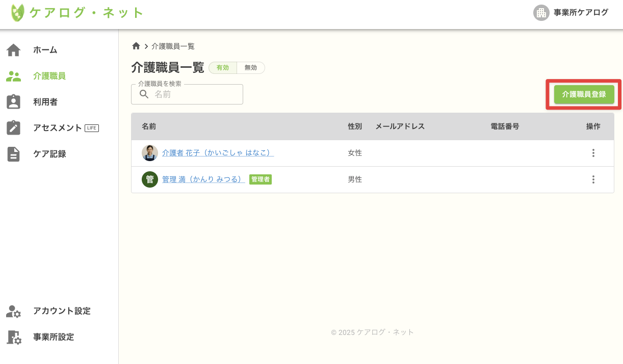The width and height of the screenshot is (623, 364).
Task: Click the home icon in the sidebar
Action: (13, 50)
